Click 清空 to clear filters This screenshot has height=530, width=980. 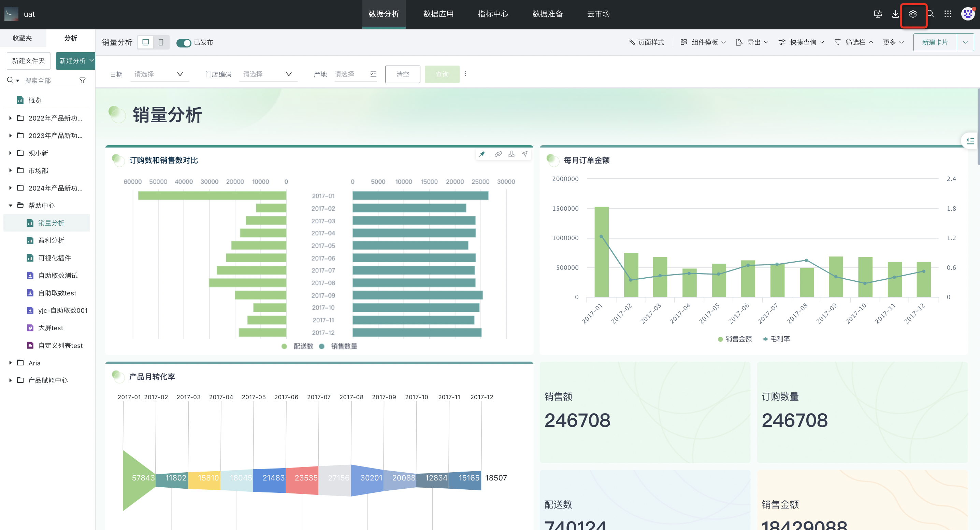point(403,74)
